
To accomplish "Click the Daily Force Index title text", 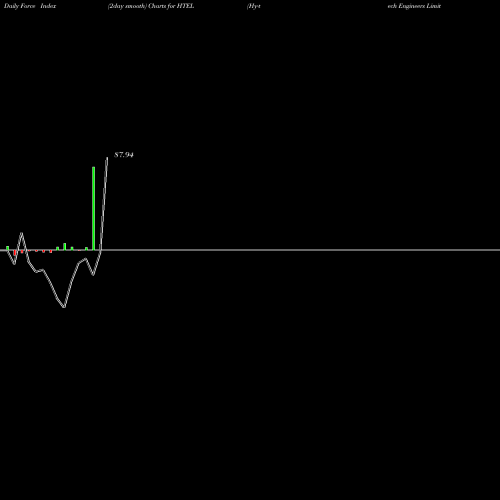I will coord(30,6).
